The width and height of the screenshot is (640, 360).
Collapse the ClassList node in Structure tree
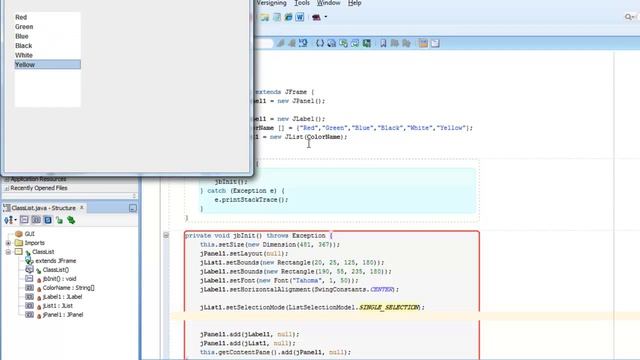click(8, 252)
